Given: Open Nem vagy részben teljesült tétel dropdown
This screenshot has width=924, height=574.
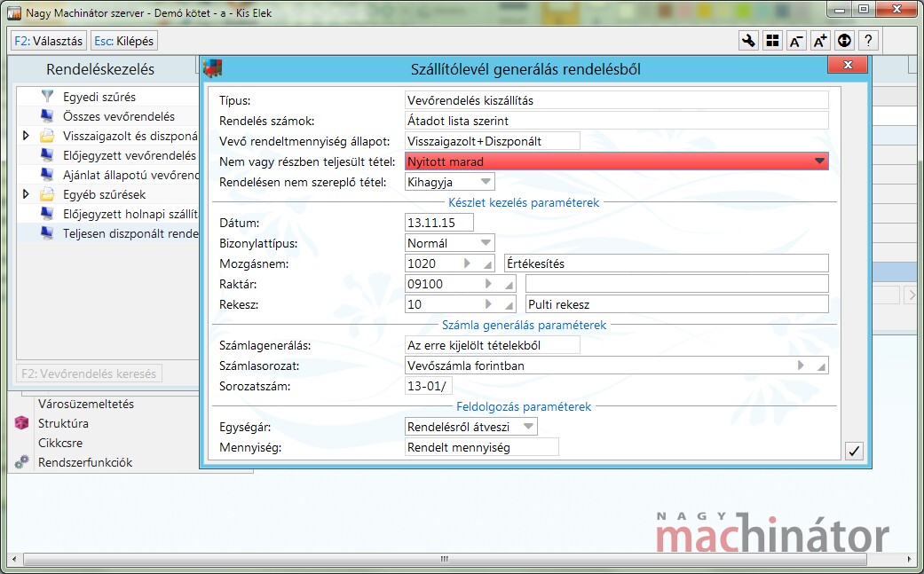Looking at the screenshot, I should (x=819, y=161).
